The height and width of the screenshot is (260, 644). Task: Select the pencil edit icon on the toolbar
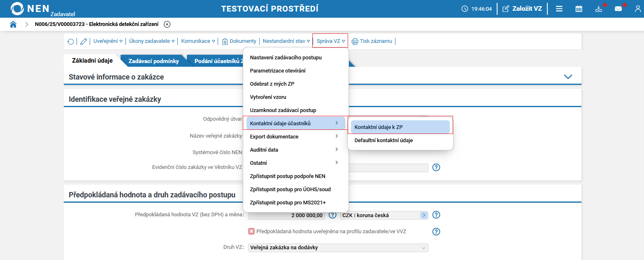pyautogui.click(x=84, y=41)
